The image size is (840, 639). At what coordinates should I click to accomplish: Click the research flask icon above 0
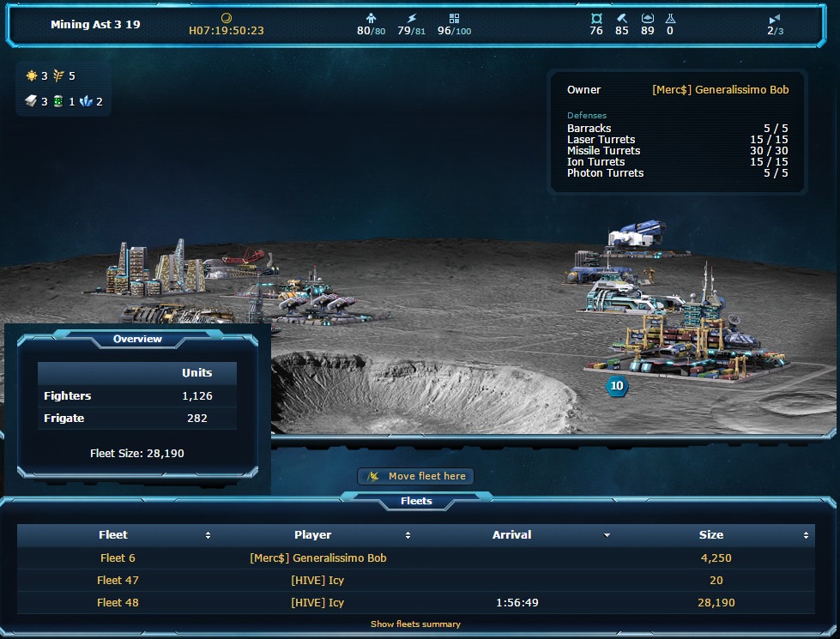(670, 18)
